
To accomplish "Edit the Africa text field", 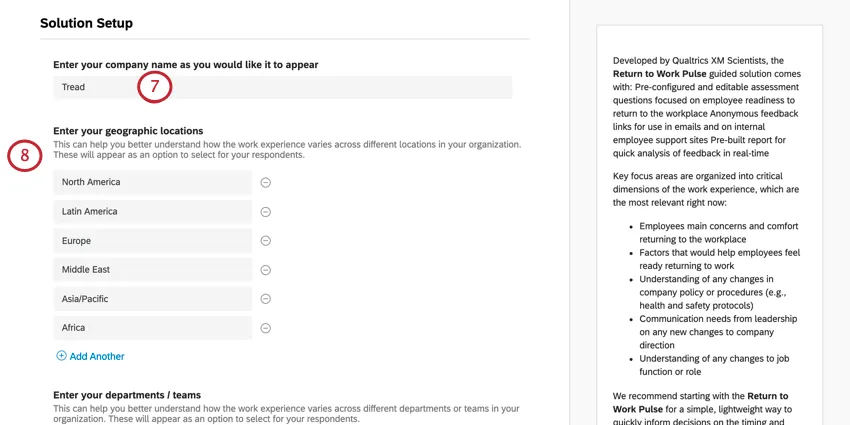I will coord(152,328).
